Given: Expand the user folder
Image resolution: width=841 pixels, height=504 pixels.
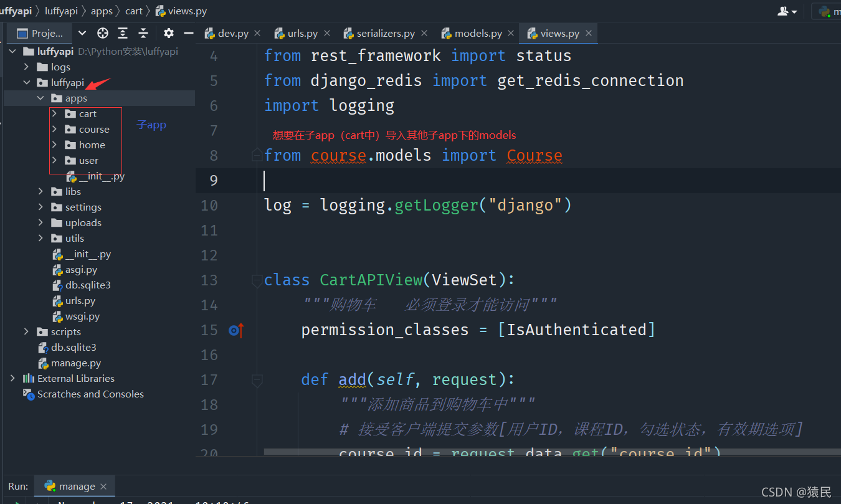Looking at the screenshot, I should click(54, 160).
